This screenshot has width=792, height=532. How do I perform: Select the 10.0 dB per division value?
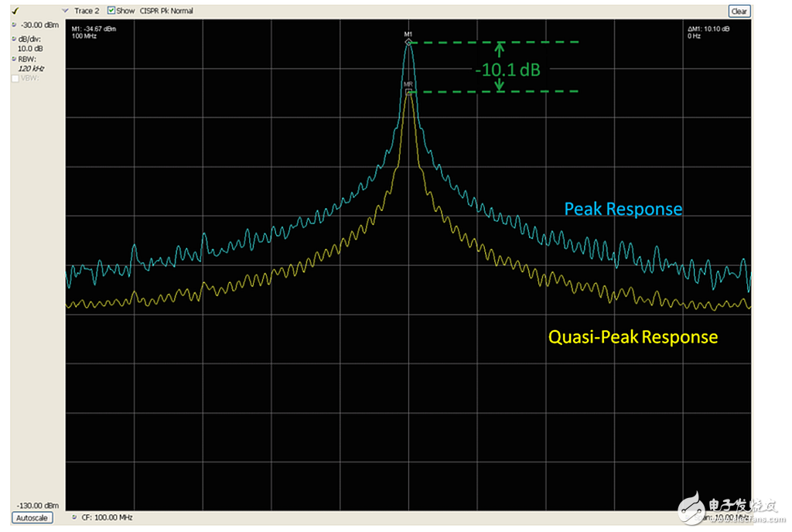pos(31,48)
